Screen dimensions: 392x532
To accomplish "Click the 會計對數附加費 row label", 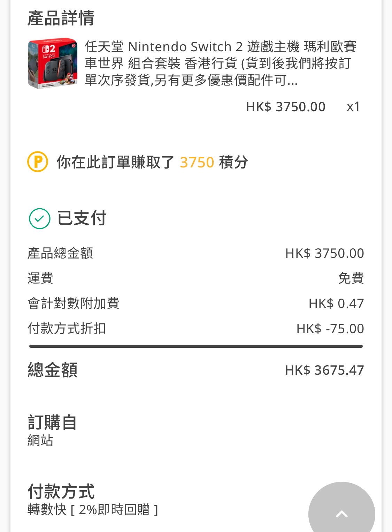I will point(74,304).
